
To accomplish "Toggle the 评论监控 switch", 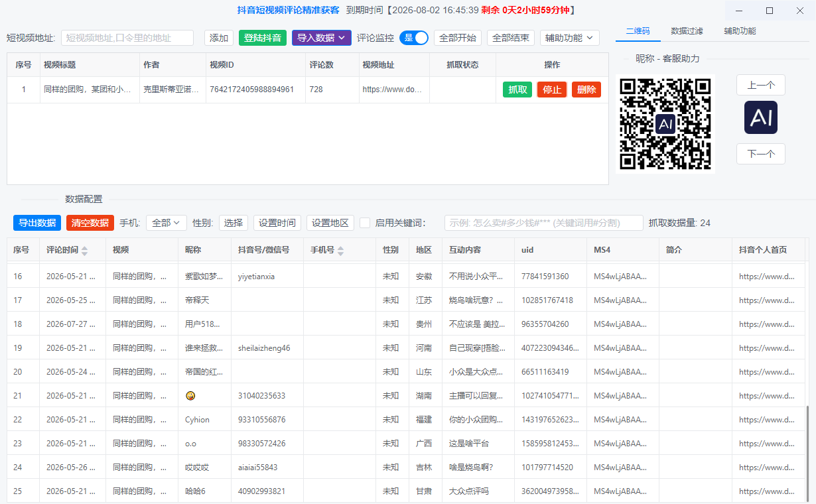I will point(415,38).
